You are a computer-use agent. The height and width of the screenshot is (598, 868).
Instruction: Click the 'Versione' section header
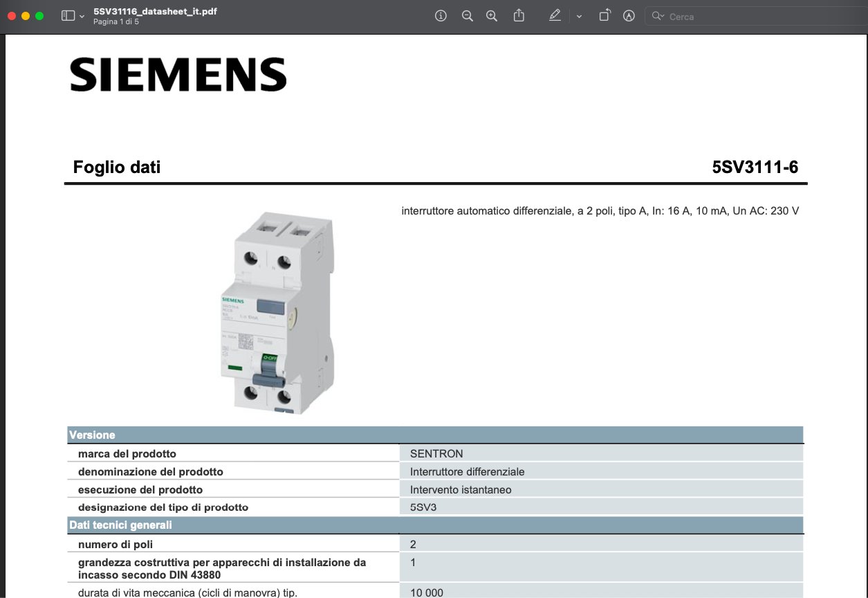436,435
